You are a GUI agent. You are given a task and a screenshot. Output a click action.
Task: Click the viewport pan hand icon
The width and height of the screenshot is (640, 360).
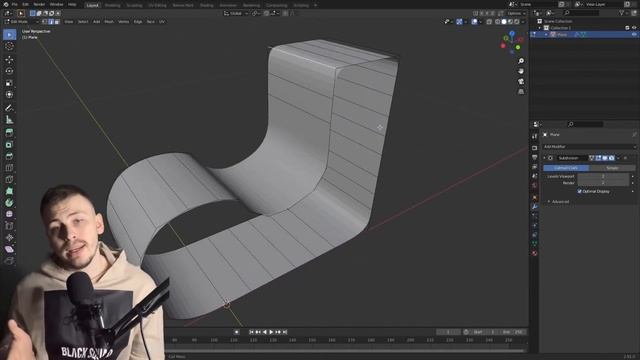coord(521,71)
